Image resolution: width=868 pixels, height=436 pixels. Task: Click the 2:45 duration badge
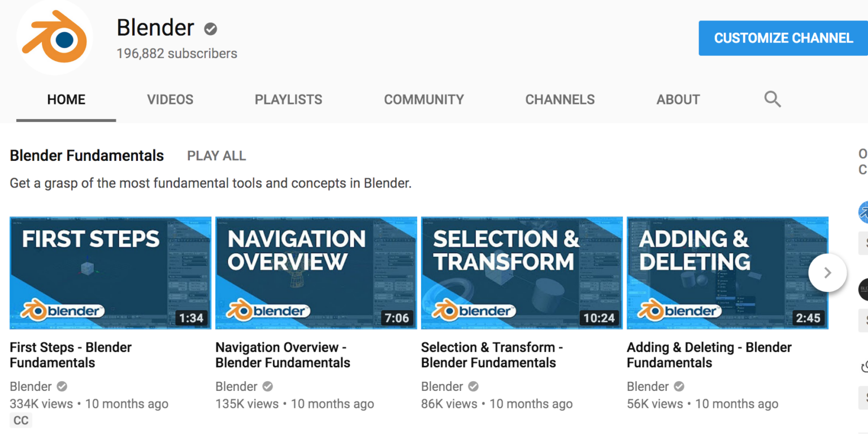(x=808, y=318)
